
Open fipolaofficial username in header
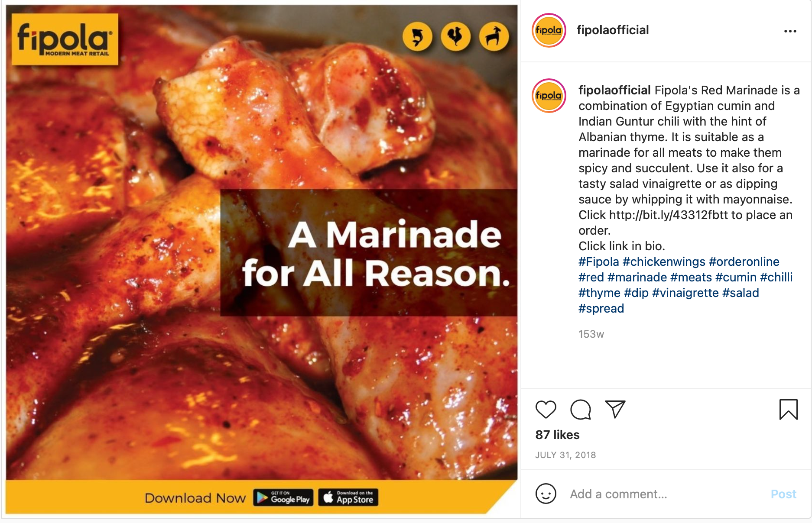[x=612, y=30]
